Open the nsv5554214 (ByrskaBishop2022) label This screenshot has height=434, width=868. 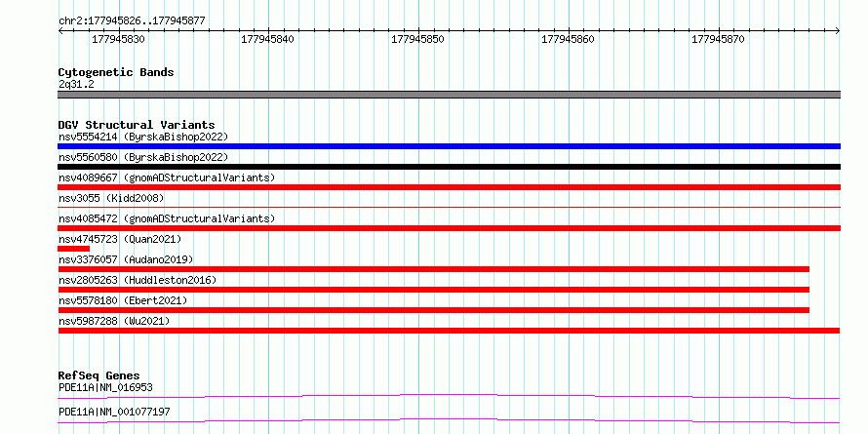pos(143,137)
